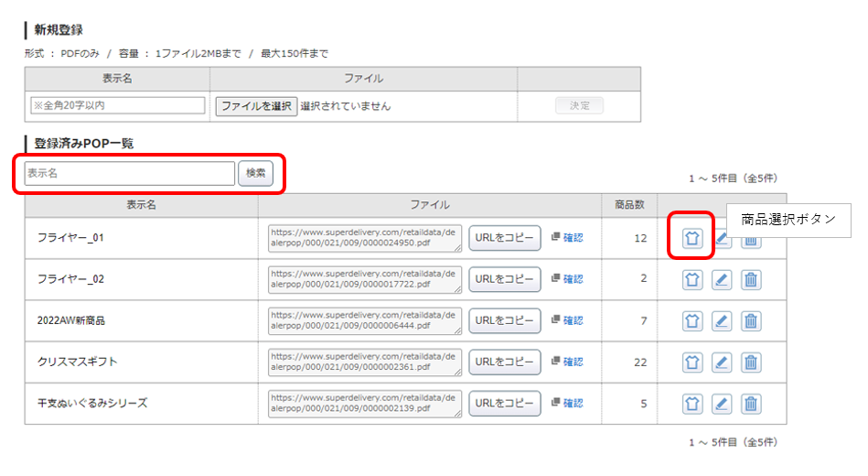Delete the 干支ぬいぐるみシリーズ POP
The width and height of the screenshot is (868, 476).
coord(751,404)
